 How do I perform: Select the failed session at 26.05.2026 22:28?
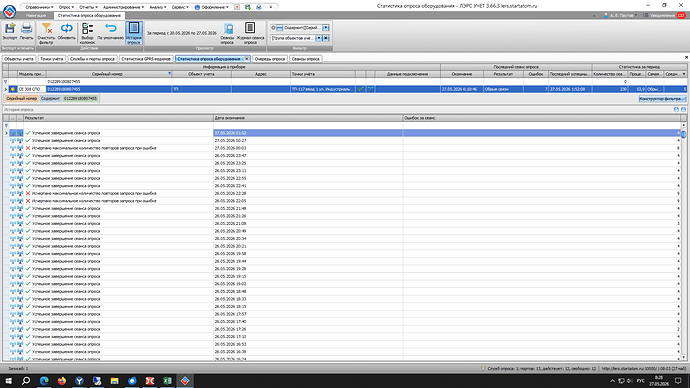345,193
